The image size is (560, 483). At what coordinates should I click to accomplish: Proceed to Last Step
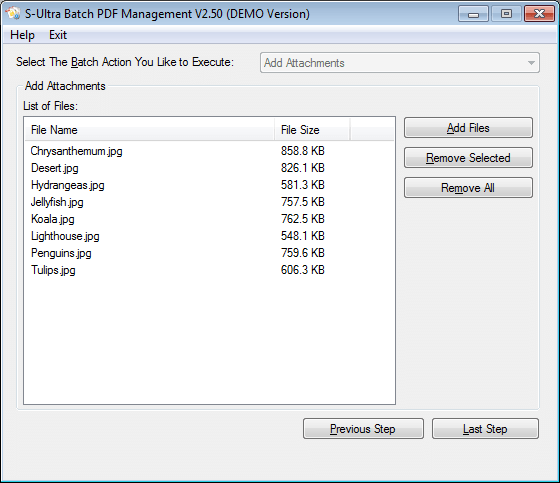[485, 429]
